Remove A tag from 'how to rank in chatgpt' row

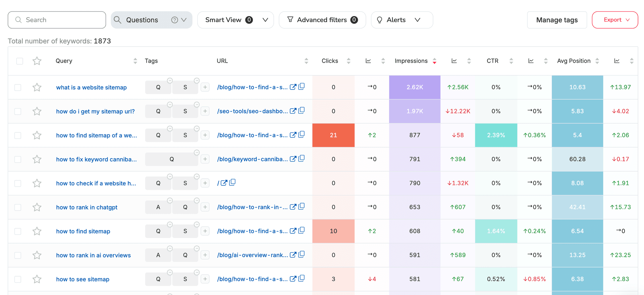point(170,200)
